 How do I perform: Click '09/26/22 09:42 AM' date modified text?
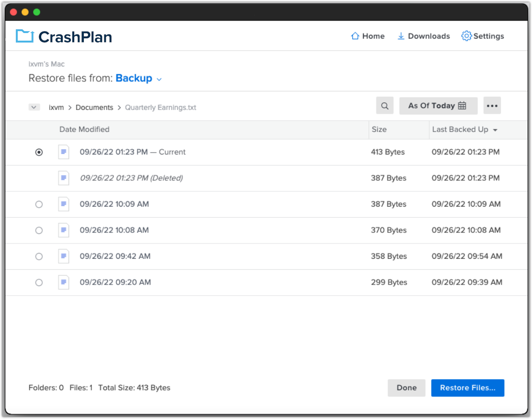pos(115,256)
